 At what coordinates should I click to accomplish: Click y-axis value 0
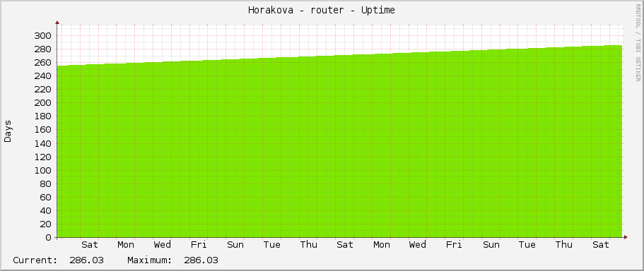[x=49, y=238]
